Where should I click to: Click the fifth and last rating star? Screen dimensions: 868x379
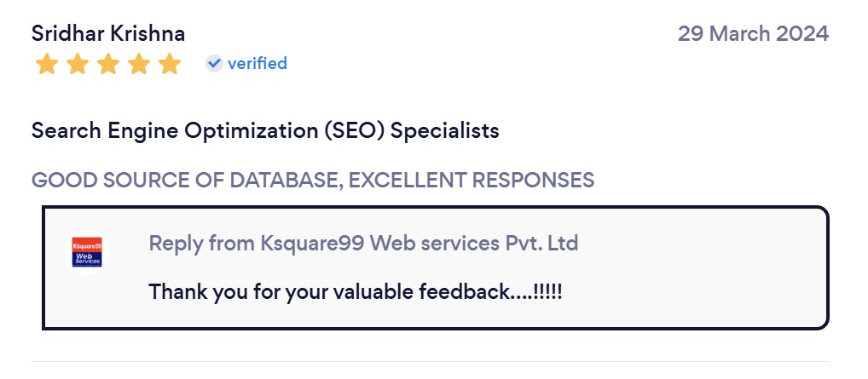coord(170,64)
